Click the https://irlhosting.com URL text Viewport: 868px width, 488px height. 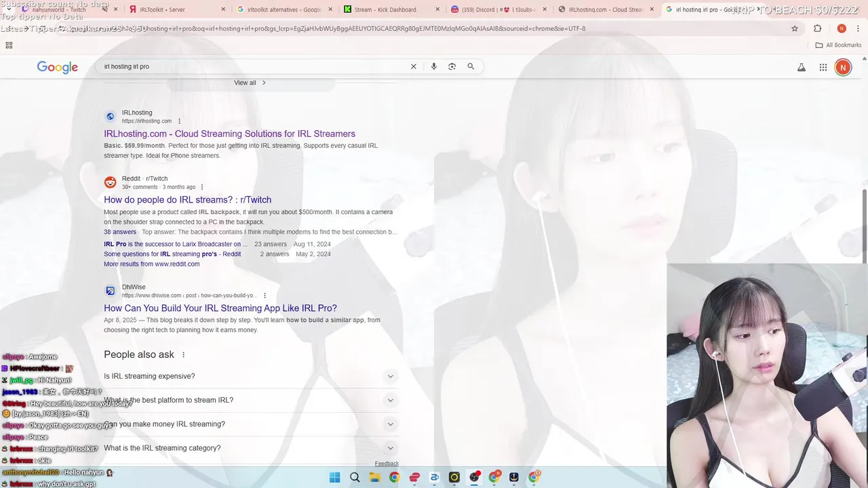pos(146,121)
